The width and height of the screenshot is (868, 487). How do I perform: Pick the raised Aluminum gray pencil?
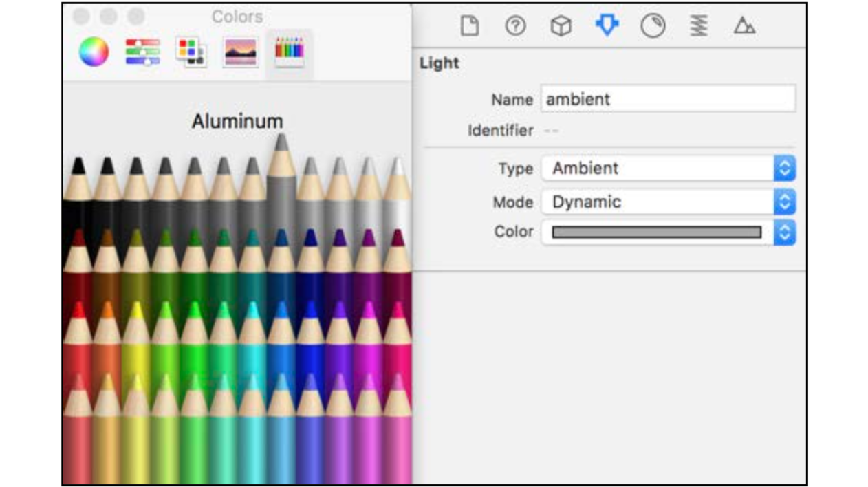(x=281, y=177)
